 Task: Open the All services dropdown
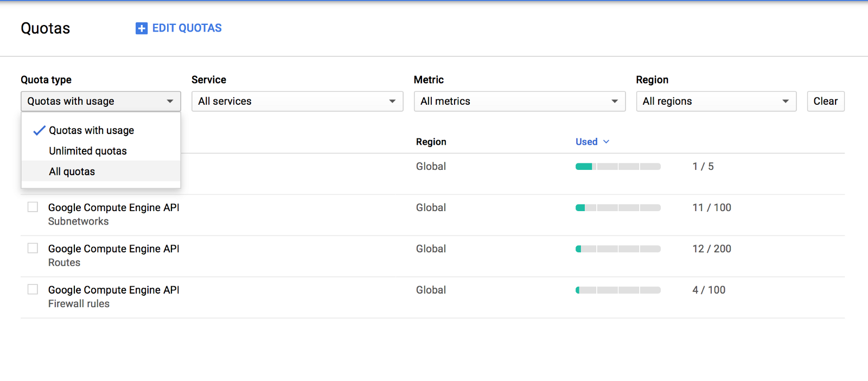pyautogui.click(x=297, y=101)
